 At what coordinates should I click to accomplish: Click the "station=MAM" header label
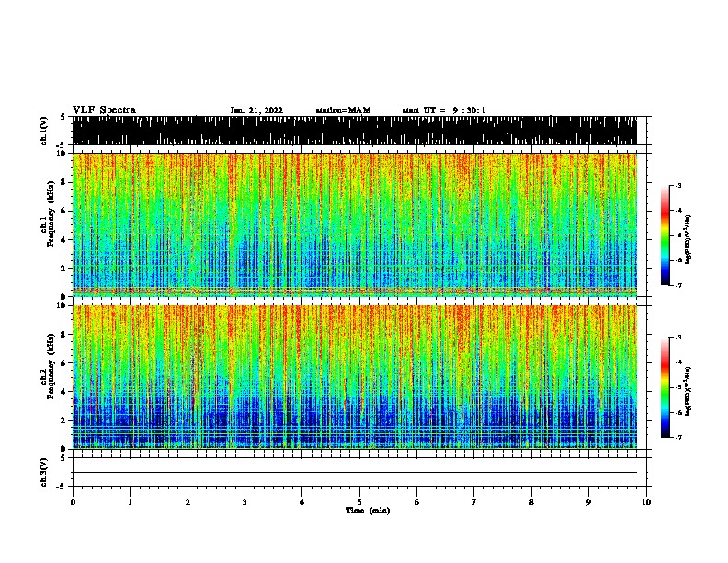click(x=343, y=110)
